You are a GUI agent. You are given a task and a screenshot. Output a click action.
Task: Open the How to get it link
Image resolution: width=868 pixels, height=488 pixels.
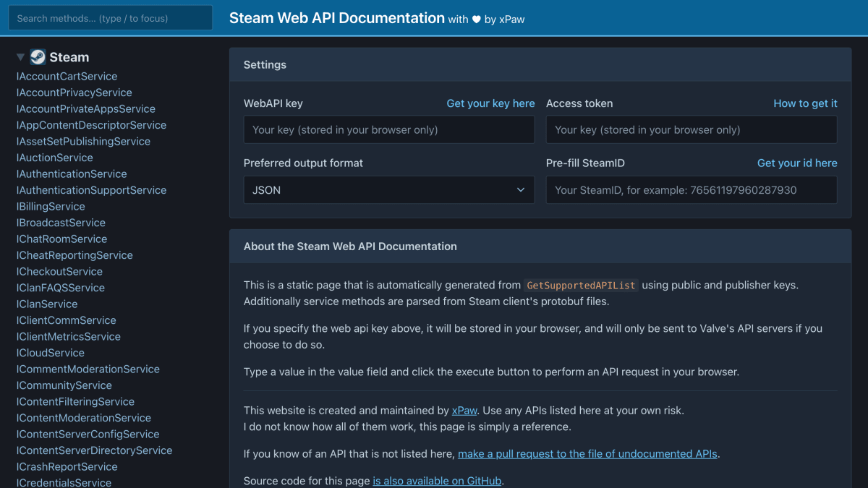(806, 103)
